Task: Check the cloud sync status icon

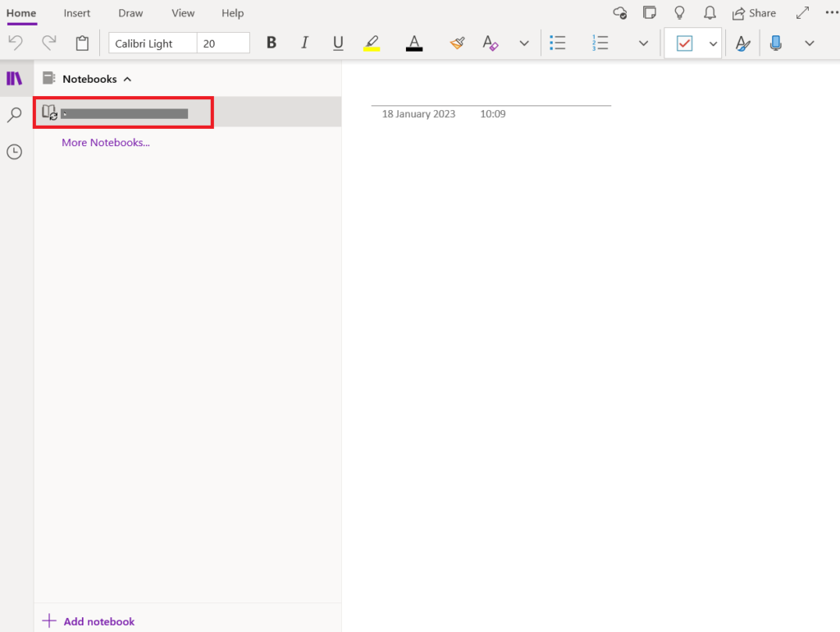Action: coord(620,13)
